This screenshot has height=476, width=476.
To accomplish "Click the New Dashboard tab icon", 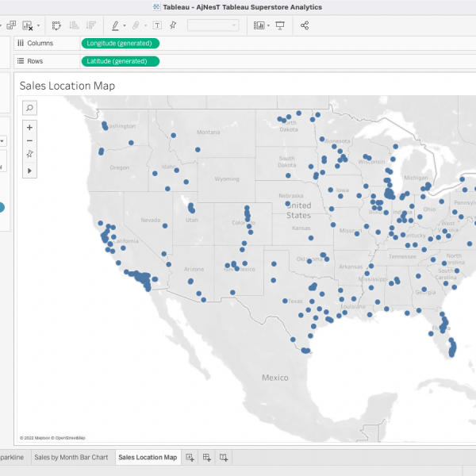I will tap(206, 458).
